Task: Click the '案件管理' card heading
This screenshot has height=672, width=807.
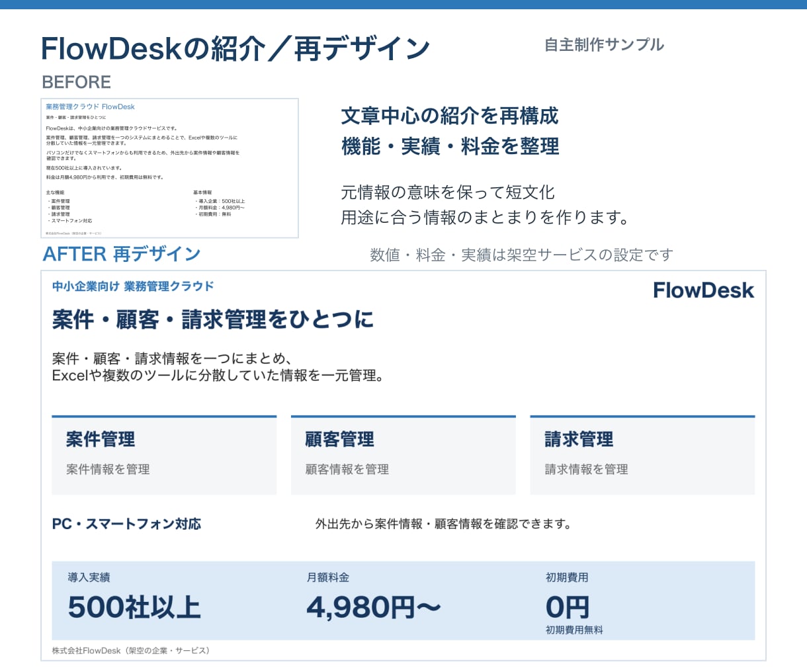Action: 101,439
